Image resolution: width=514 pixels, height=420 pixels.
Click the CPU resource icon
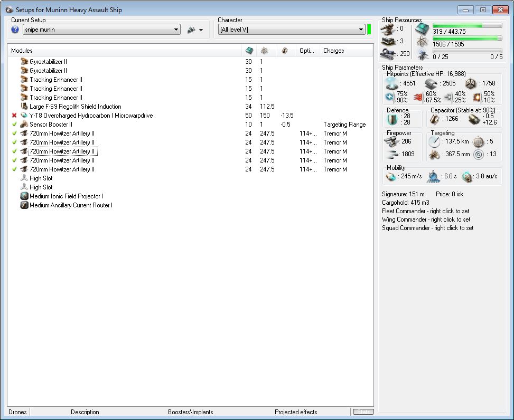tap(422, 30)
